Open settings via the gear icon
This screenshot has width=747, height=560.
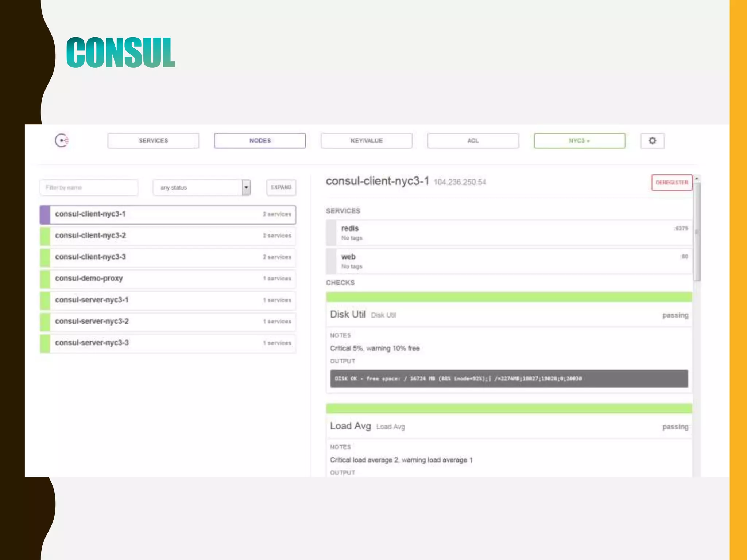(x=652, y=141)
